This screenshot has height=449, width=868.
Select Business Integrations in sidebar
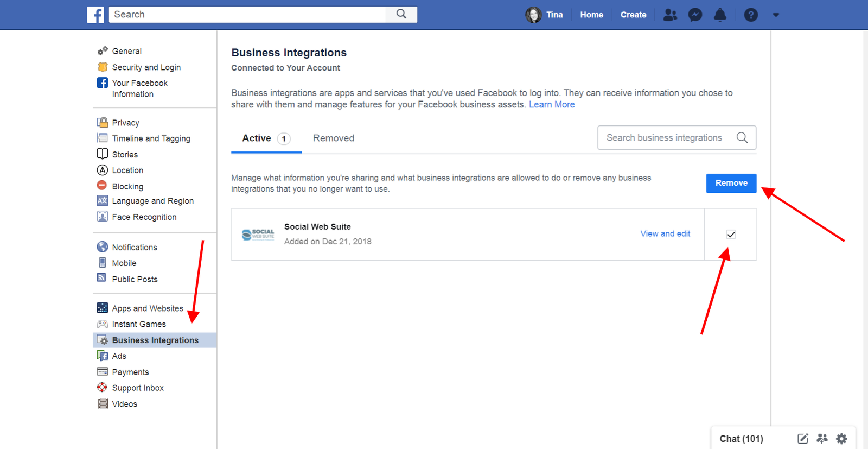(155, 340)
